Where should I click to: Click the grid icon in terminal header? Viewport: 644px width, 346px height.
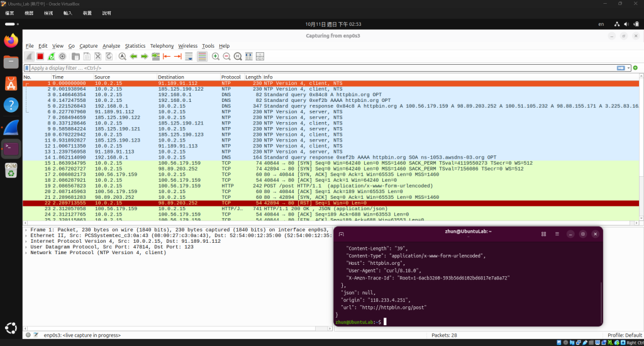pos(543,234)
